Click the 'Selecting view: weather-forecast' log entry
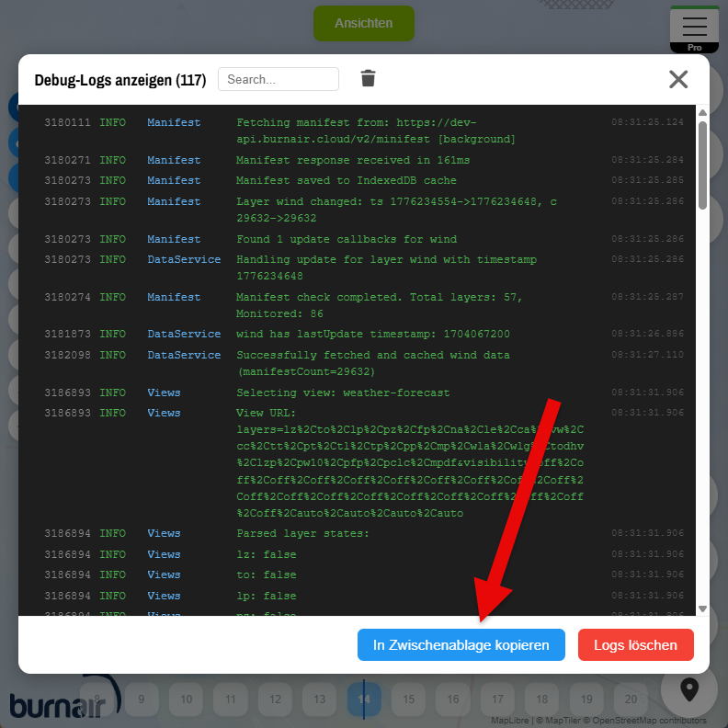The height and width of the screenshot is (728, 728). [x=343, y=392]
